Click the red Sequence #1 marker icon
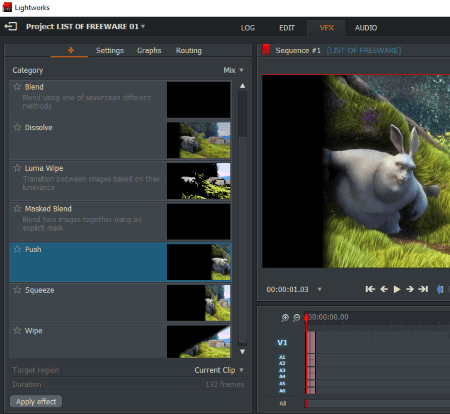Viewport: 450px width, 414px height. 266,50
